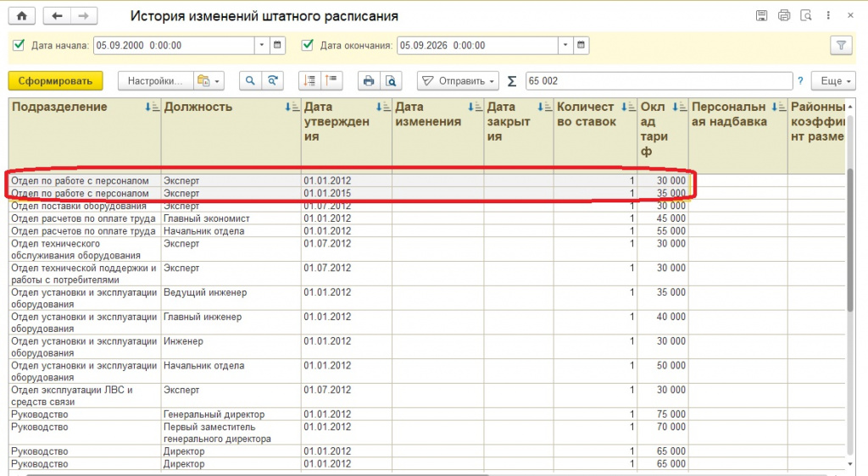Open the Дата окончания dropdown arrow
The height and width of the screenshot is (476, 868).
coord(565,46)
